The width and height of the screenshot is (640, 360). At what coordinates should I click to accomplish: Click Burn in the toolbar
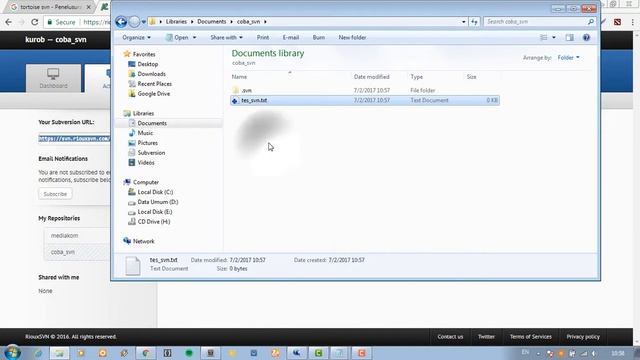coord(319,38)
